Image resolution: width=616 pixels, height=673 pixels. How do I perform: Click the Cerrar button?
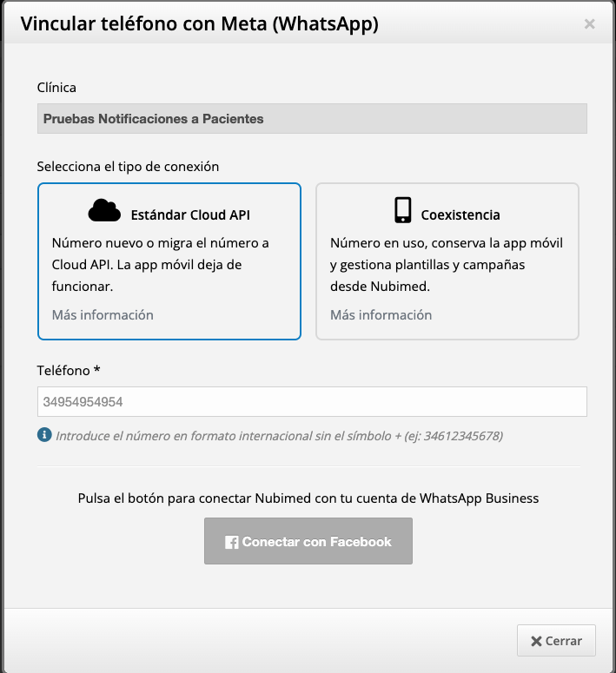click(556, 641)
